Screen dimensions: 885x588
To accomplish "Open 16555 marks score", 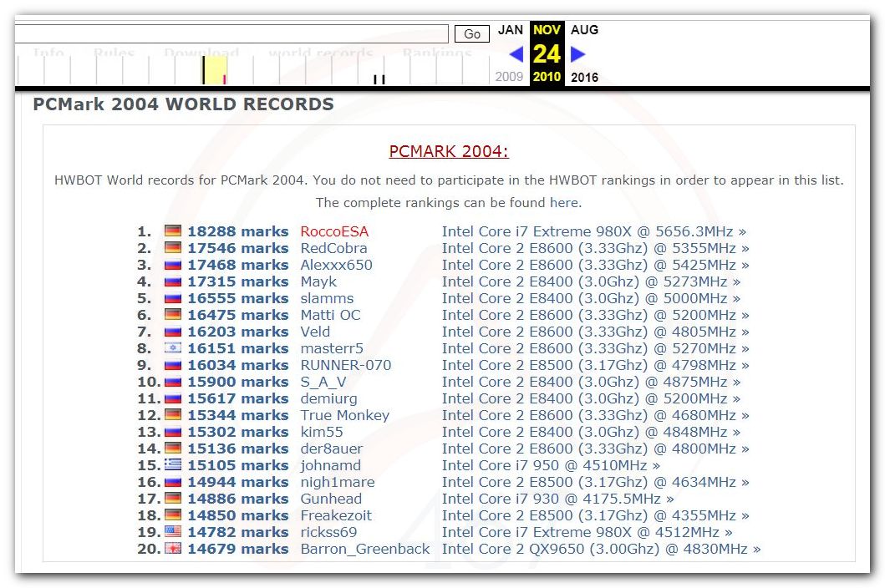I will [237, 298].
